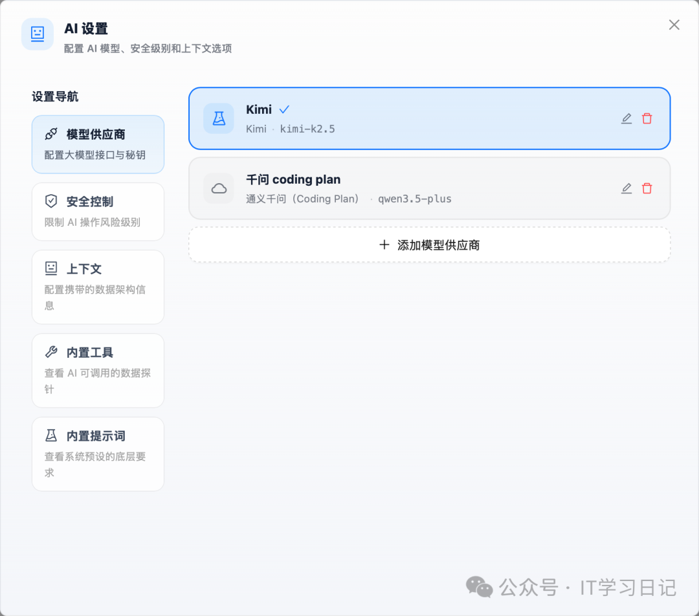
Task: Edit the Kimi provider with pencil icon
Action: [627, 118]
